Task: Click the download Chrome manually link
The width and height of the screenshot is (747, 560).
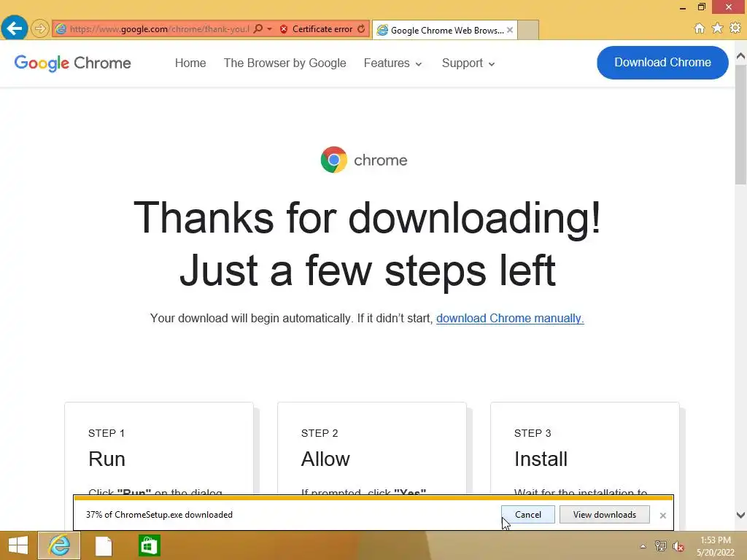Action: click(510, 318)
